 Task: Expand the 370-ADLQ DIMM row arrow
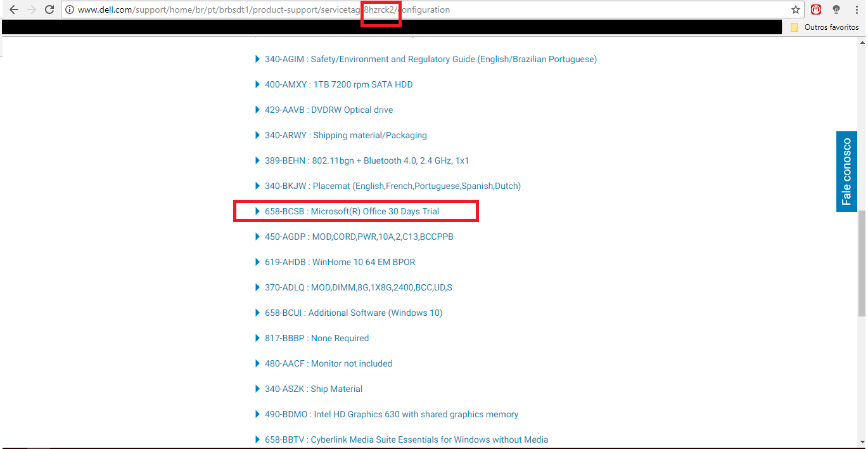[x=257, y=287]
